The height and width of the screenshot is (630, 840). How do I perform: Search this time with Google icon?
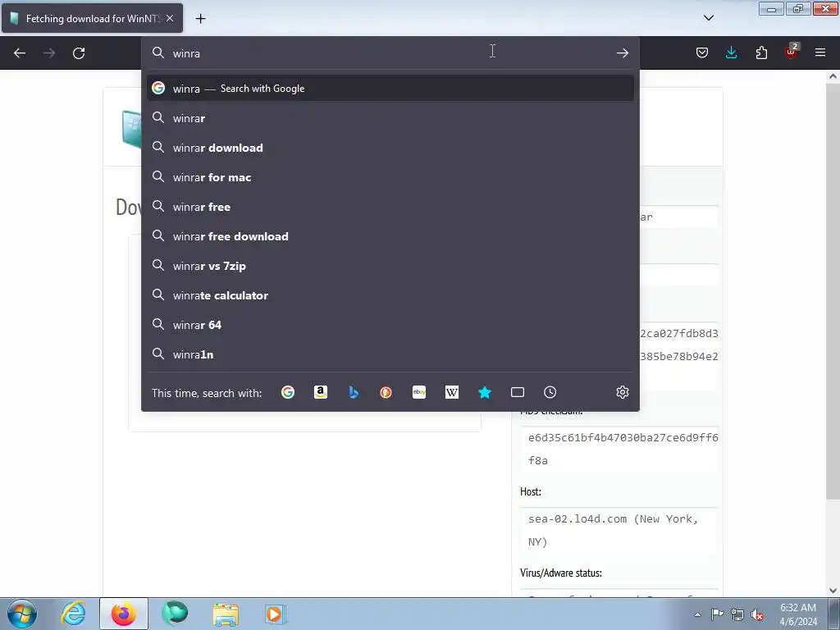(x=288, y=392)
